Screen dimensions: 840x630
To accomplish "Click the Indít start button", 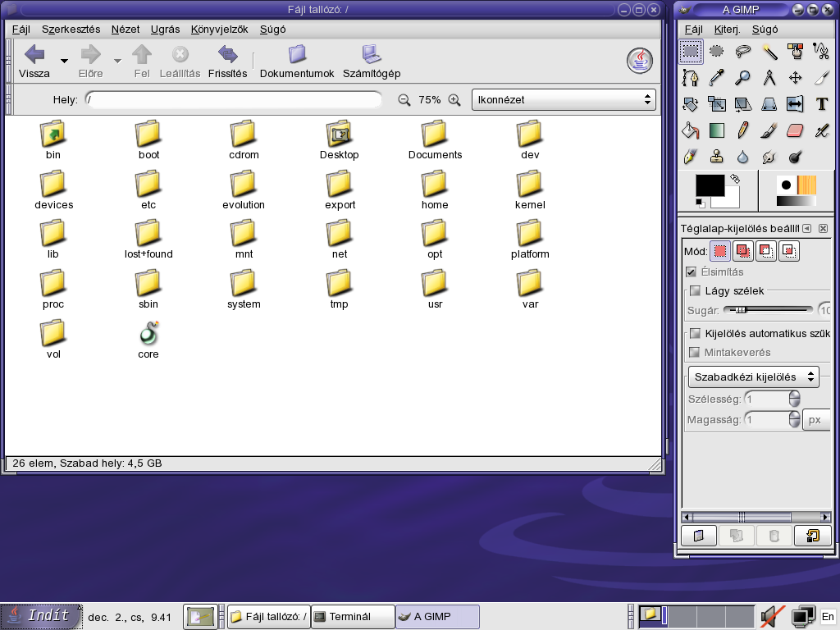I will 41,616.
